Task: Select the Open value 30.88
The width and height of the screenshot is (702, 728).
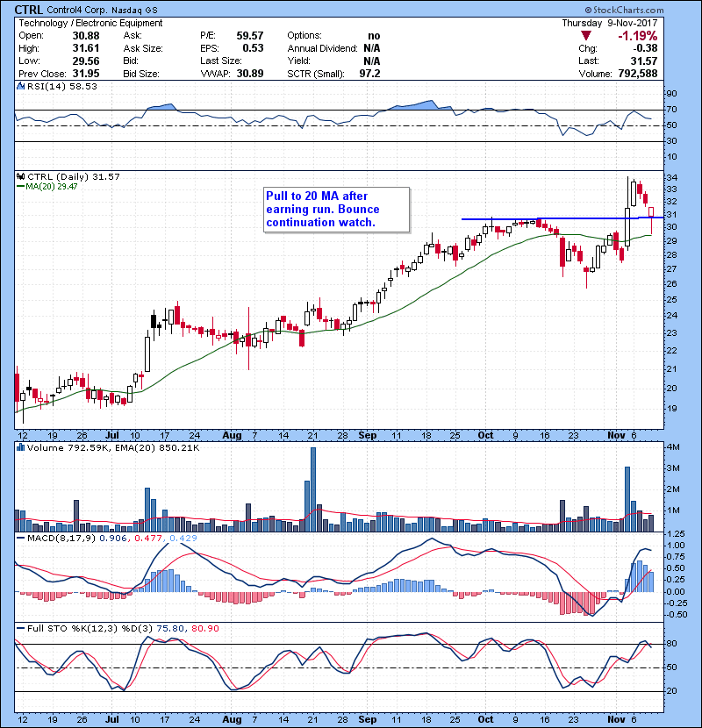Action: pos(86,36)
